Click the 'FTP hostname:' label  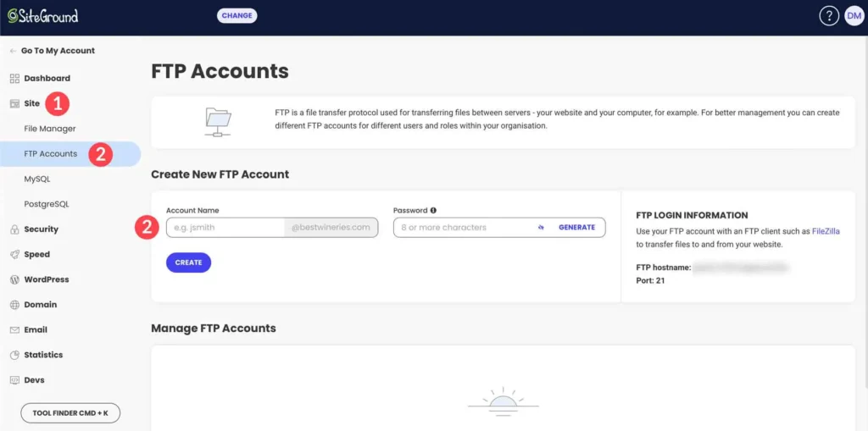pyautogui.click(x=664, y=268)
